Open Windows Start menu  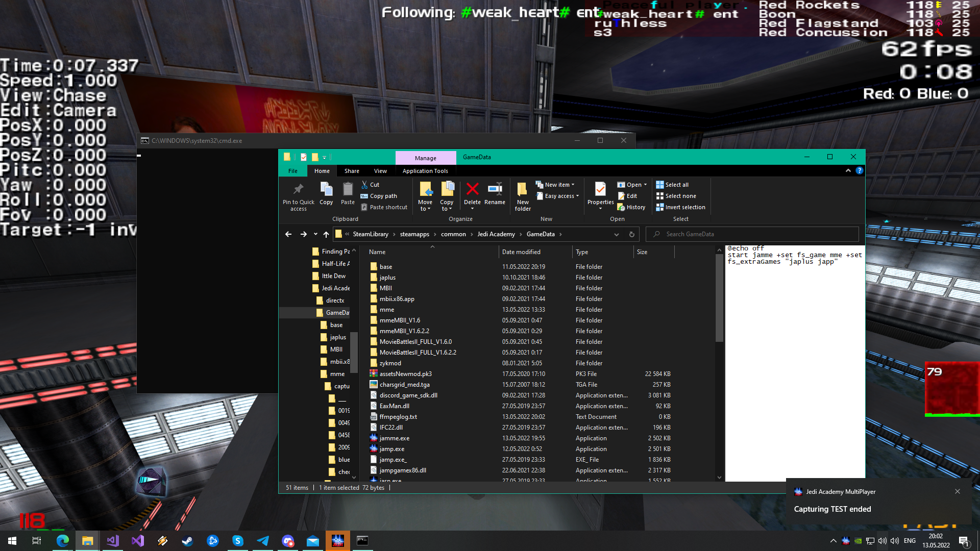12,541
